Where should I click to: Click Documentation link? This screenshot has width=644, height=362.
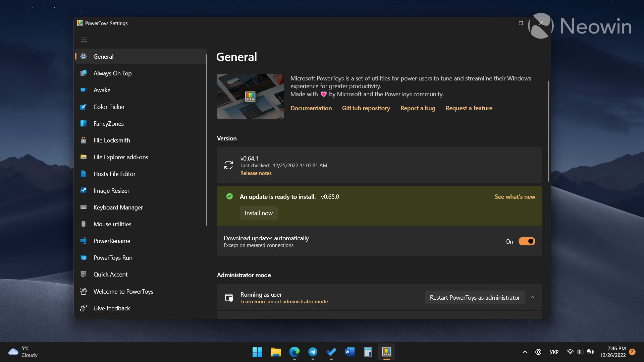(311, 108)
